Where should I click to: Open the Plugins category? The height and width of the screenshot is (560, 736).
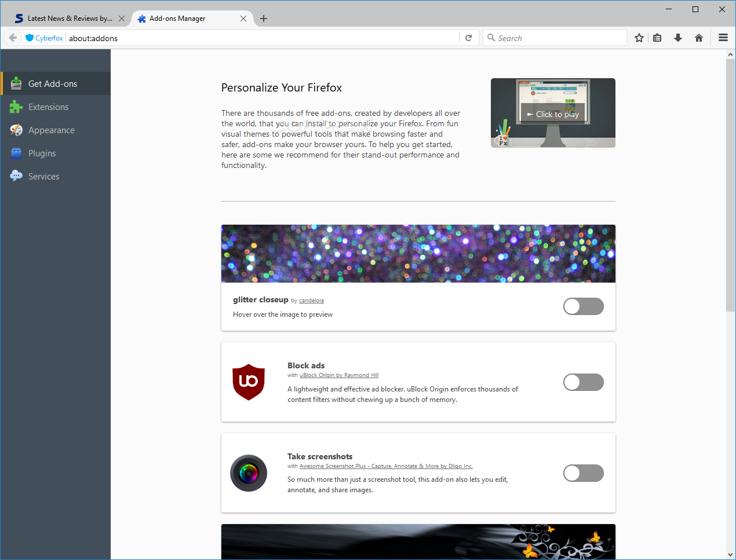pos(56,153)
